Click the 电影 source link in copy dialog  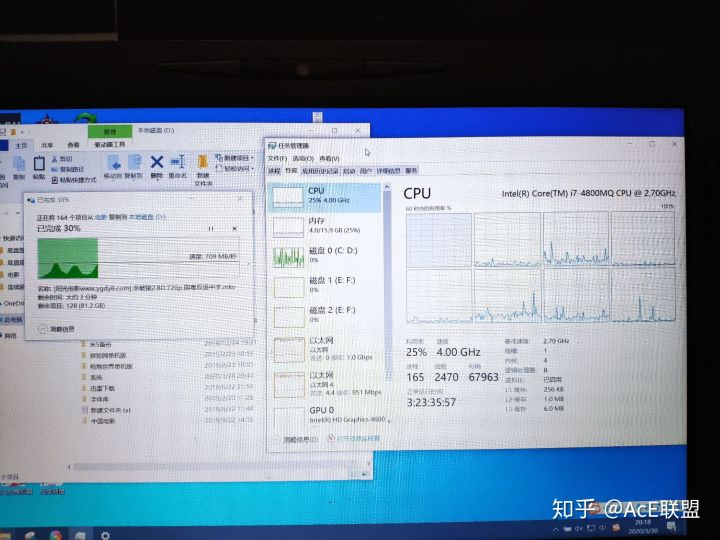point(101,217)
